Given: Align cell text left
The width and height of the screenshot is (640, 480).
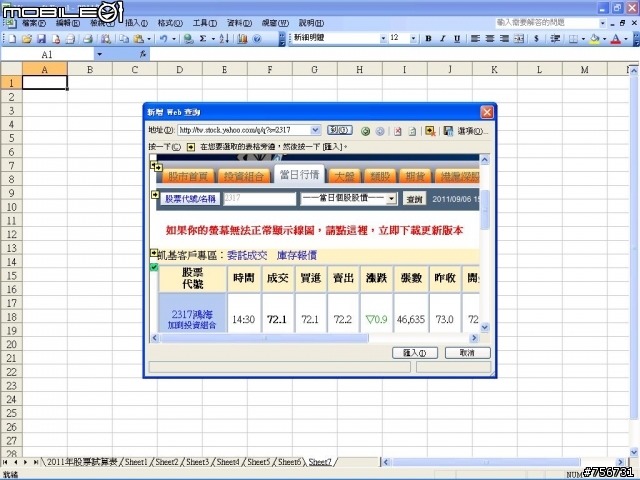Looking at the screenshot, I should pos(475,38).
